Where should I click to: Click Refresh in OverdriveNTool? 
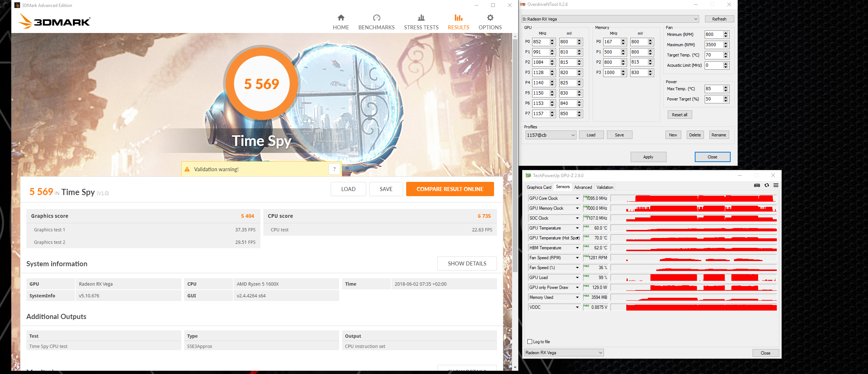click(719, 19)
